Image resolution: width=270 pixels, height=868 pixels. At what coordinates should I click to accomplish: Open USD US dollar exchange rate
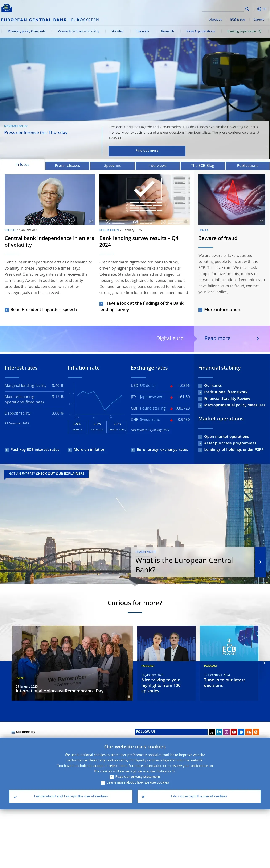coord(160,386)
